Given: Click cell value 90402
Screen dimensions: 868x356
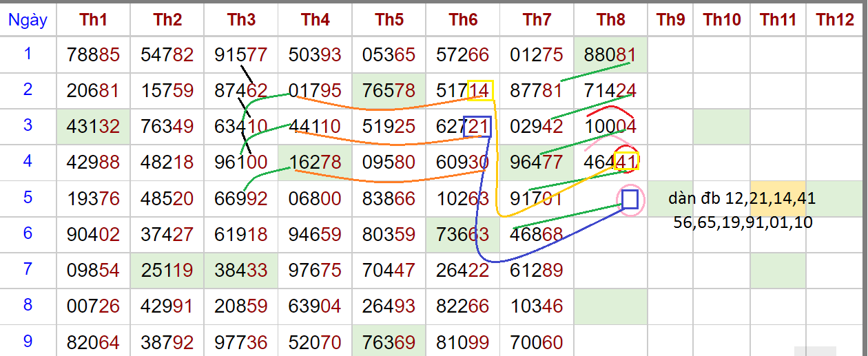Looking at the screenshot, I should (x=93, y=235).
